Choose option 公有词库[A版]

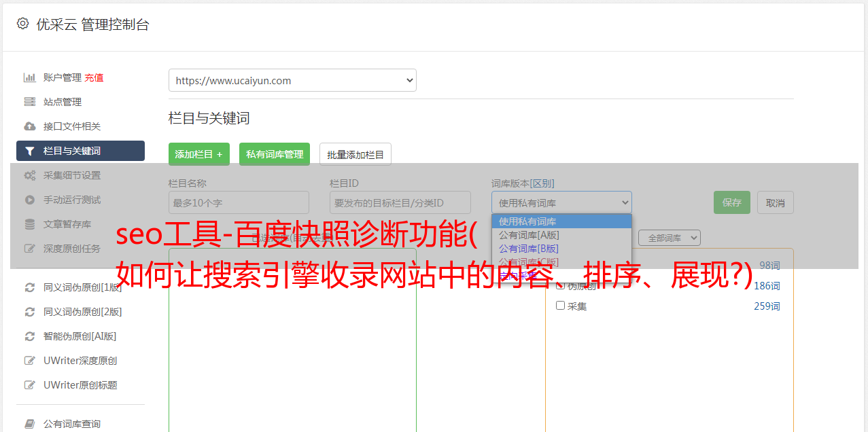pos(561,235)
